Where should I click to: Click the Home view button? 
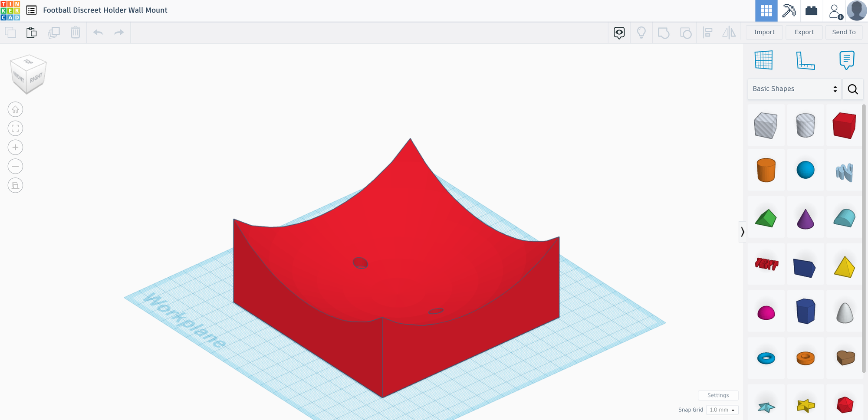(x=15, y=109)
